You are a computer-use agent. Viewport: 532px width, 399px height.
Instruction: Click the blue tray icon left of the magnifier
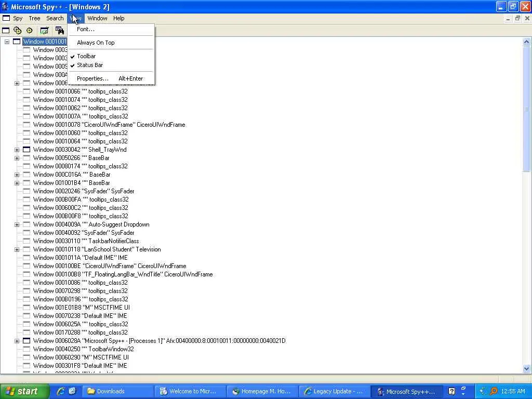483,391
